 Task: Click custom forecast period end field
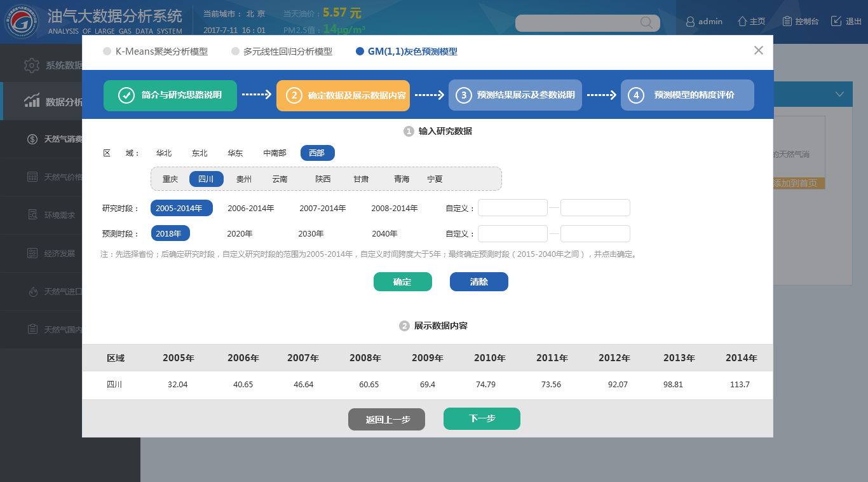click(x=595, y=233)
